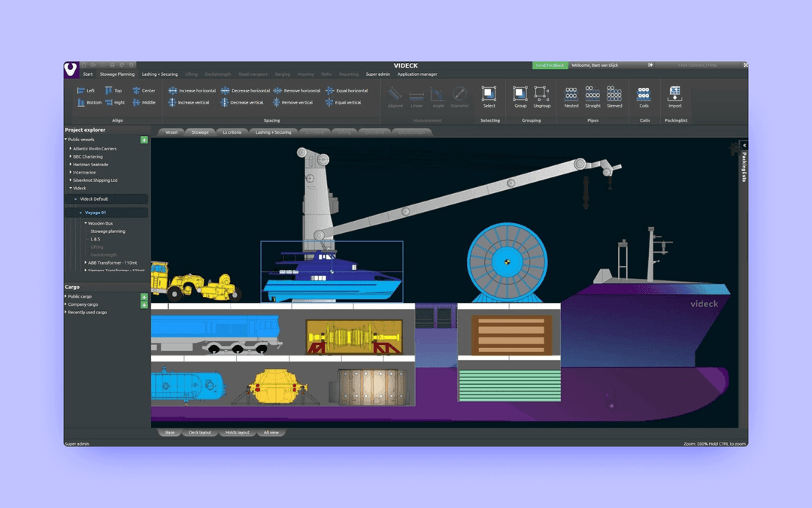The image size is (812, 508).
Task: Click the Send feedback button
Action: click(x=550, y=65)
